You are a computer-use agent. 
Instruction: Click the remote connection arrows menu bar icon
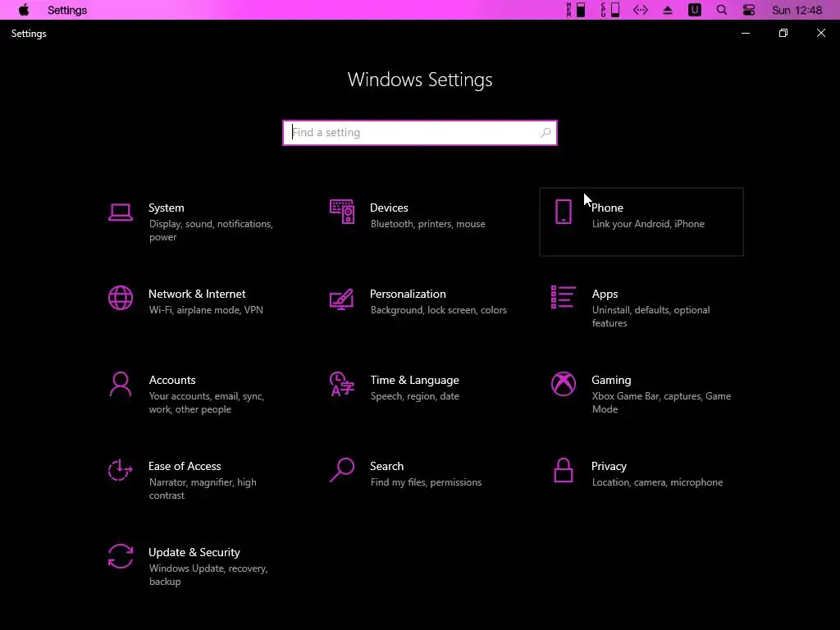[641, 10]
